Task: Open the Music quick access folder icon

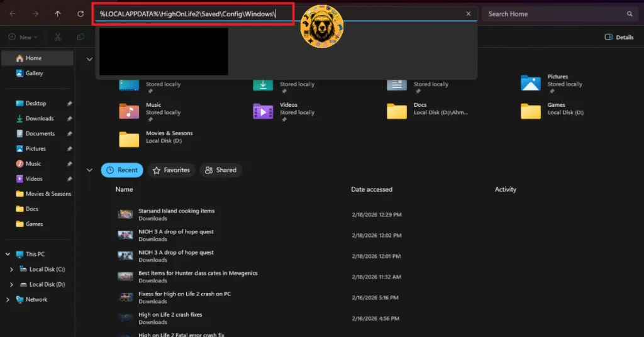Action: (x=129, y=111)
